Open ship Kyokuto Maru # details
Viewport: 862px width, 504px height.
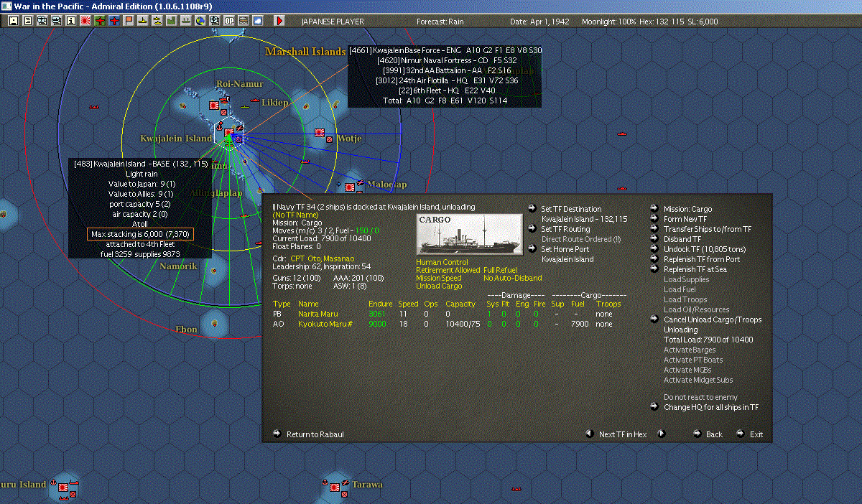point(325,324)
